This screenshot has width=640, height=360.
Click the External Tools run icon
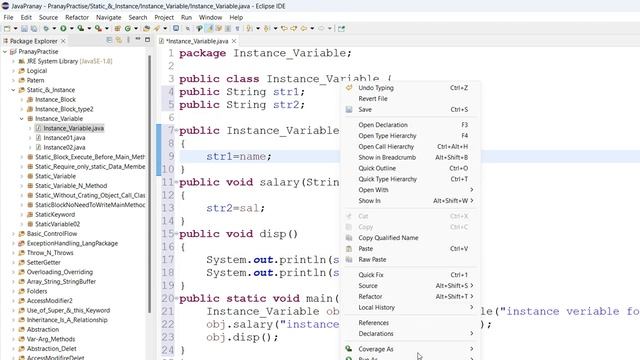(98, 29)
